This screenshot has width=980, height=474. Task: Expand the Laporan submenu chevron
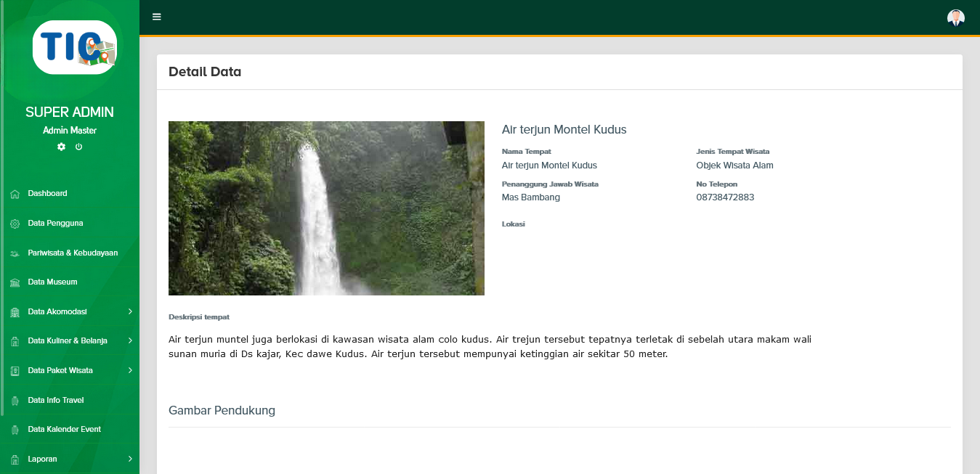click(x=130, y=459)
